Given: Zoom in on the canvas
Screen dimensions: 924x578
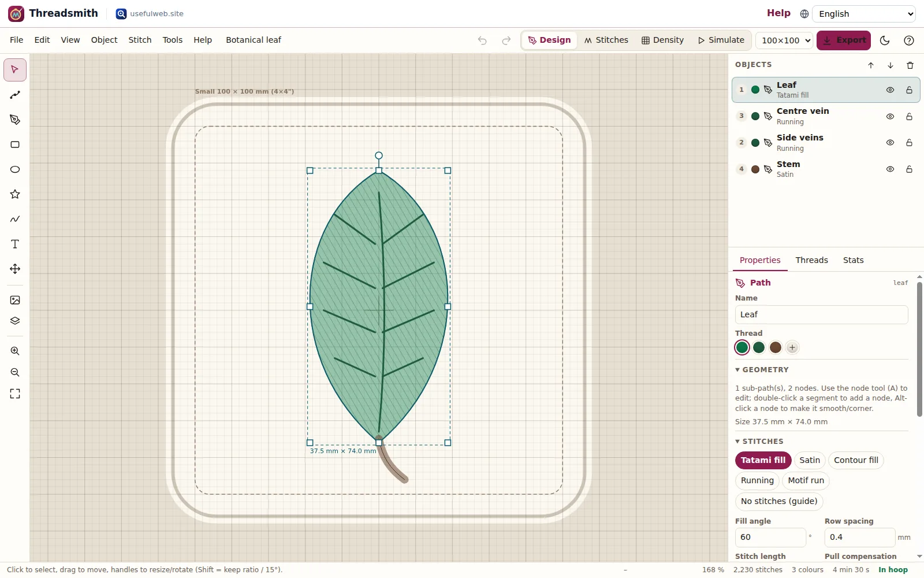Looking at the screenshot, I should [15, 351].
